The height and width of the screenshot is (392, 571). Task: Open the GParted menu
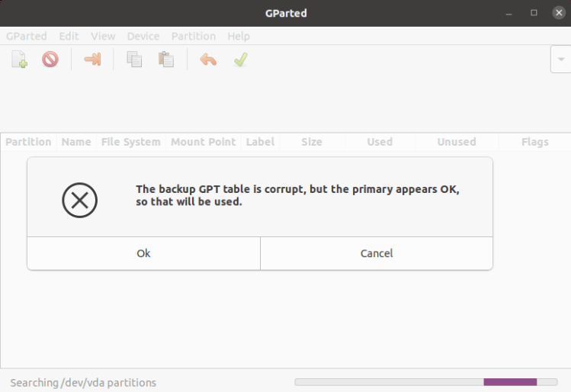27,36
